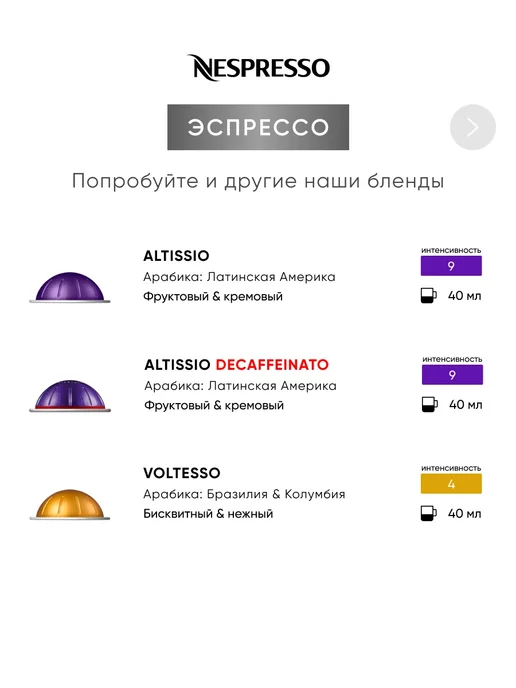Click the gray ЭСПРЕССО banner

point(258,127)
